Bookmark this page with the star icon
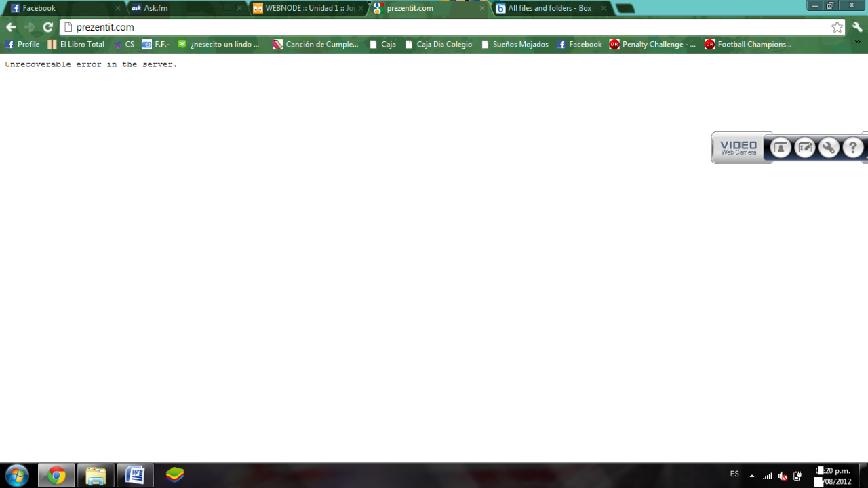The height and width of the screenshot is (488, 868). tap(837, 27)
